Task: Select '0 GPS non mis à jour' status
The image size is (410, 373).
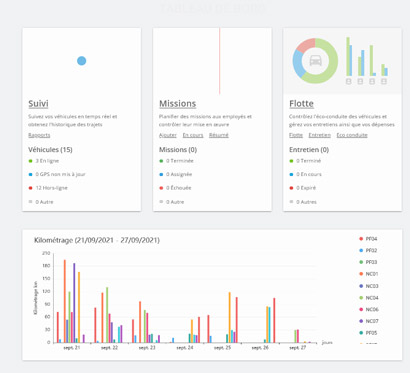Action: tap(57, 174)
